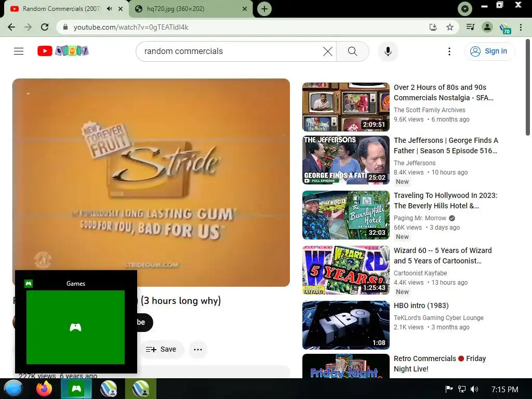The height and width of the screenshot is (399, 532).
Task: Click the browser forward arrow
Action: pos(28,27)
